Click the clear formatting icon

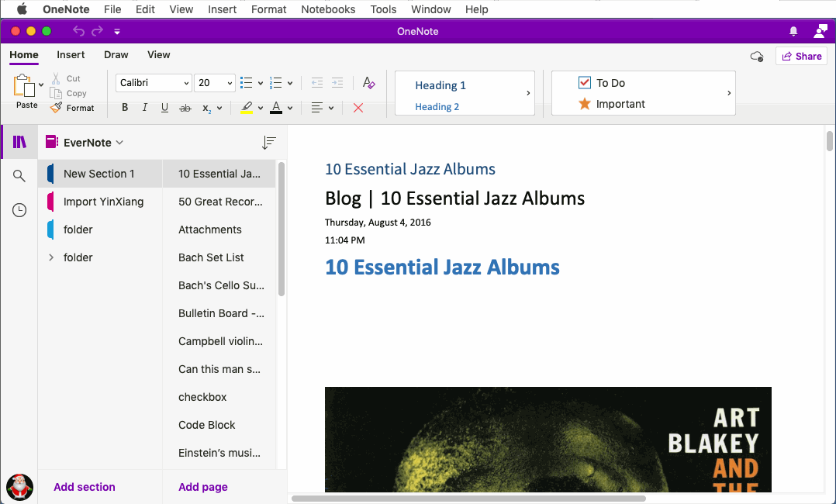coord(368,83)
